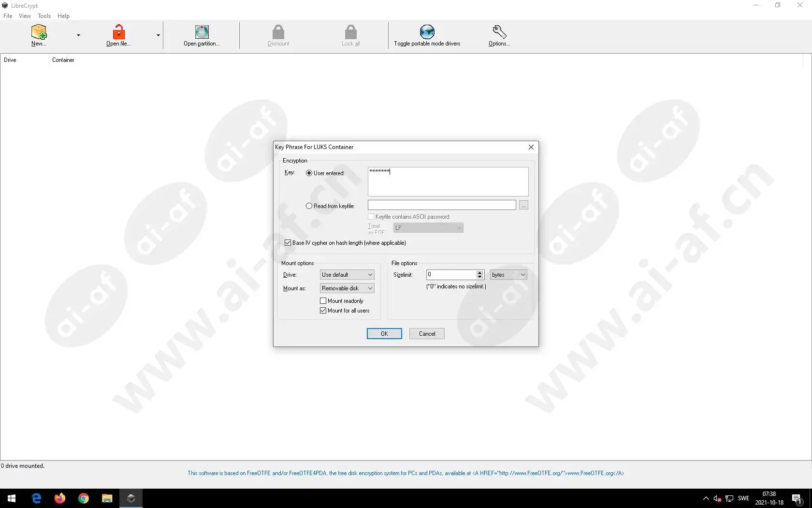The height and width of the screenshot is (508, 812).
Task: Show hidden system tray icons
Action: [x=706, y=498]
